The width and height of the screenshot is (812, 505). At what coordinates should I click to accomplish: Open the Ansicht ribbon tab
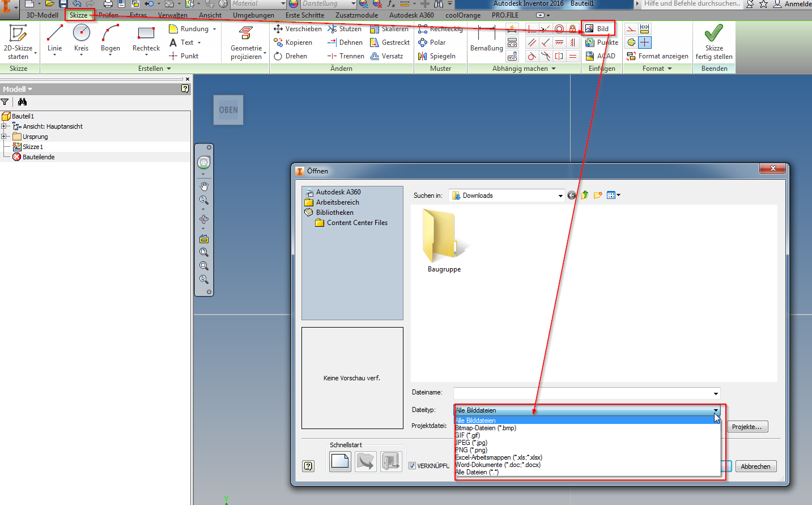[210, 15]
